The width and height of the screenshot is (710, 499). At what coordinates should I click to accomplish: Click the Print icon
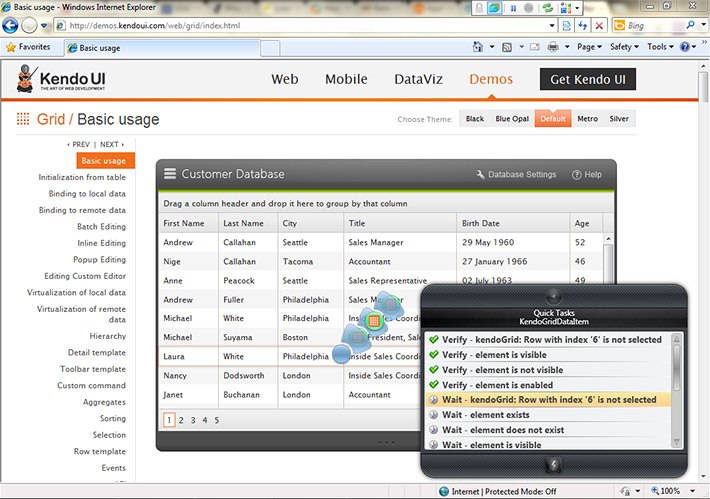553,47
